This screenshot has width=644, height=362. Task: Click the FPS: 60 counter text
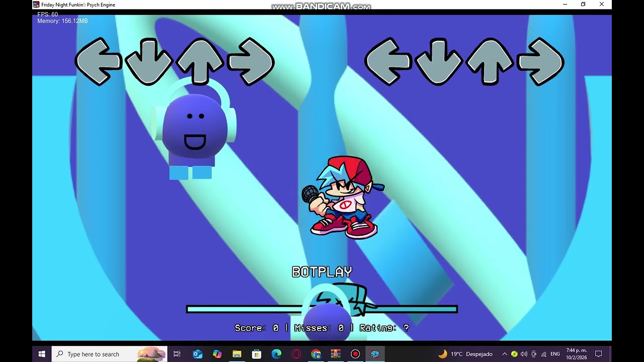(48, 15)
